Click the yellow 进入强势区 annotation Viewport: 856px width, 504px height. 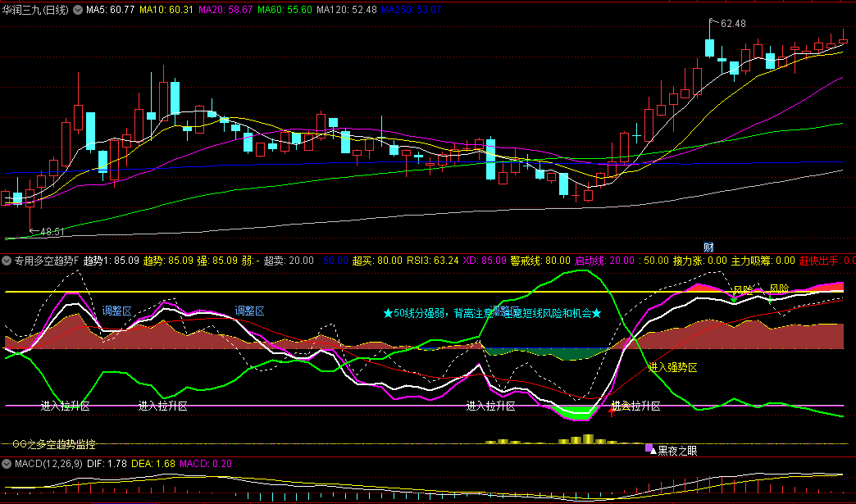coord(672,367)
